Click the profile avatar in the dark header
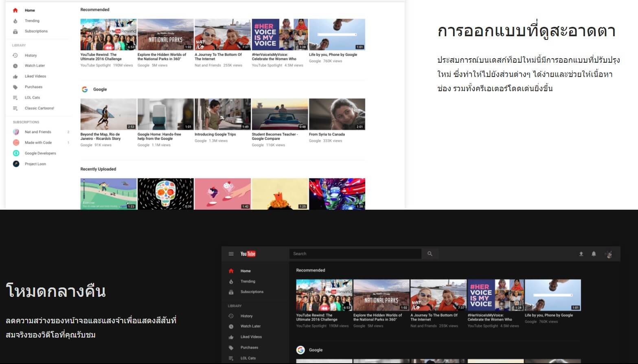Viewport: 638px width, 364px height. 609,253
